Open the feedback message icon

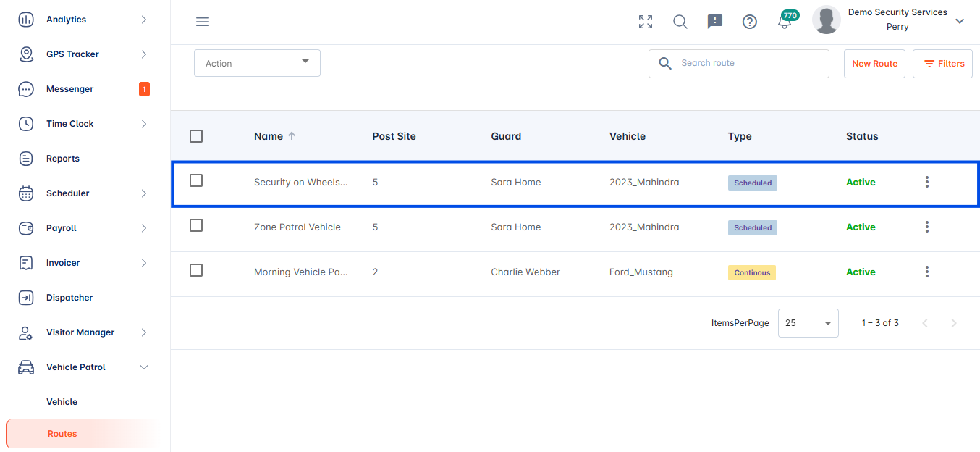(x=715, y=22)
